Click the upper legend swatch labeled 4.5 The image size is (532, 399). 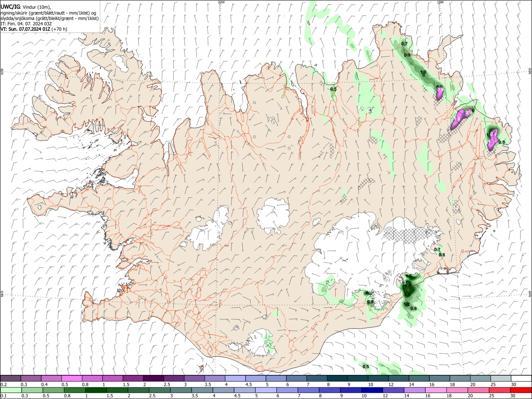(x=256, y=378)
